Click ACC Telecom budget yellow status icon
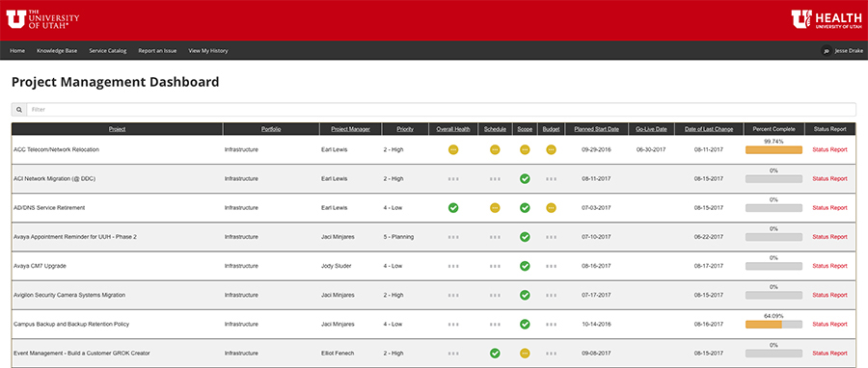This screenshot has height=368, width=868. (x=551, y=149)
